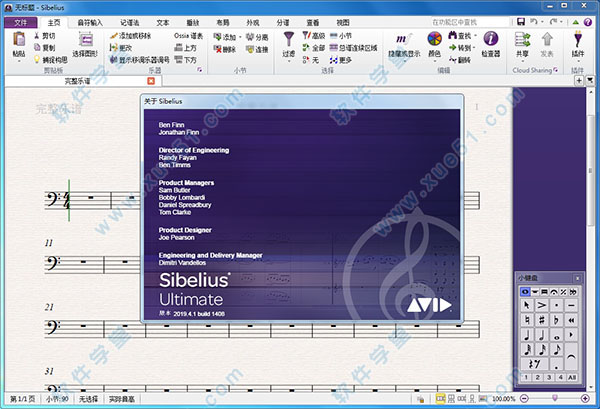
Task: Open the 查找 find dropdown
Action: [x=465, y=34]
